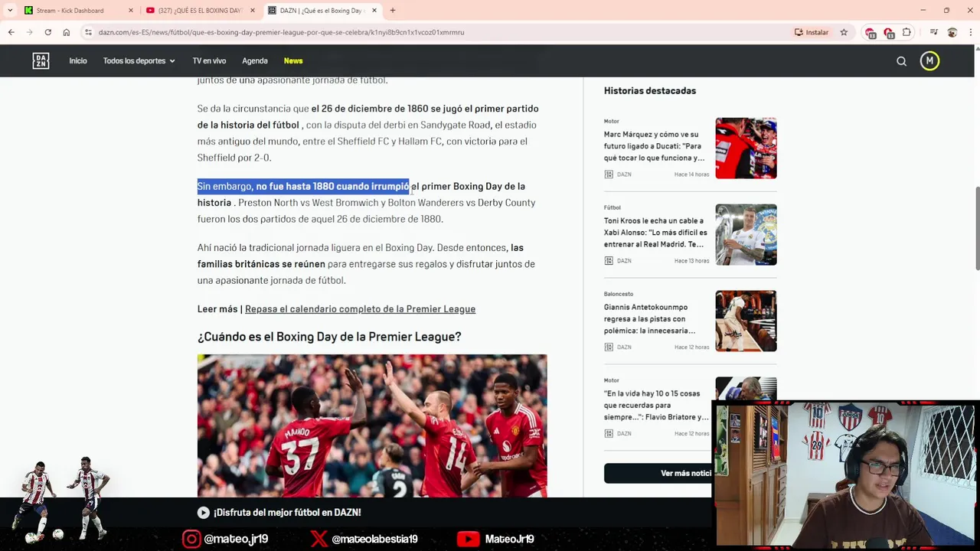Image resolution: width=980 pixels, height=551 pixels.
Task: Open the search magnifier icon
Action: pos(901,61)
